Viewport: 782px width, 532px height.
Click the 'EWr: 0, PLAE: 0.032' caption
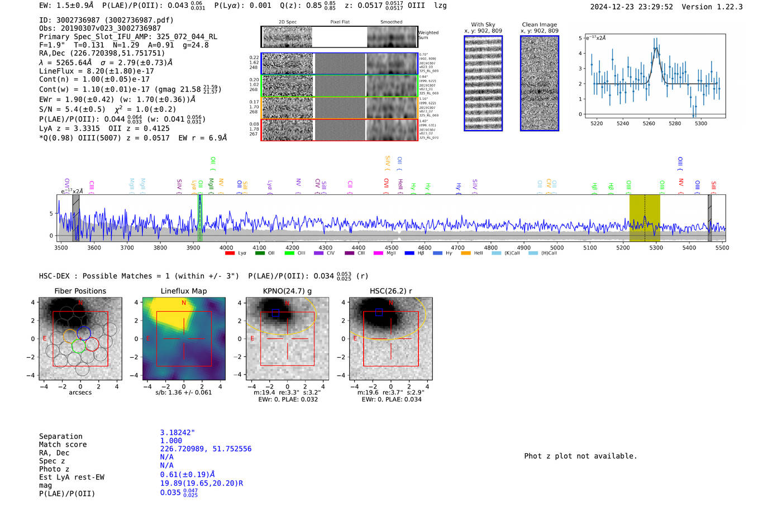[x=288, y=400]
